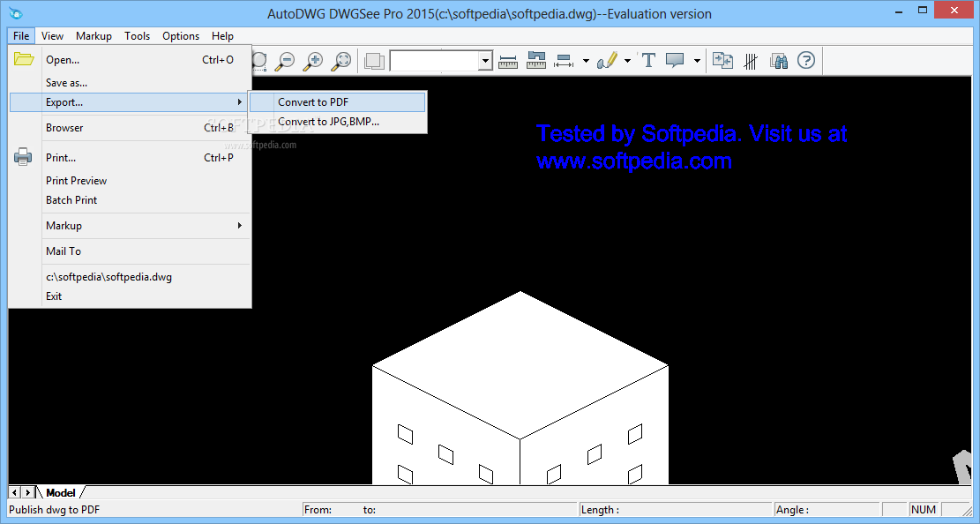Image resolution: width=980 pixels, height=524 pixels.
Task: Choose Batch Print
Action: pyautogui.click(x=130, y=200)
